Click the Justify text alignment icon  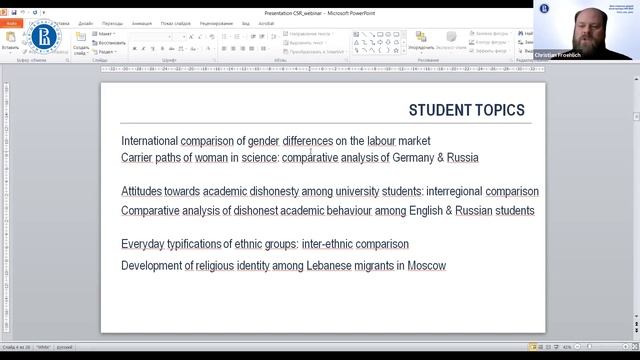[x=252, y=49]
